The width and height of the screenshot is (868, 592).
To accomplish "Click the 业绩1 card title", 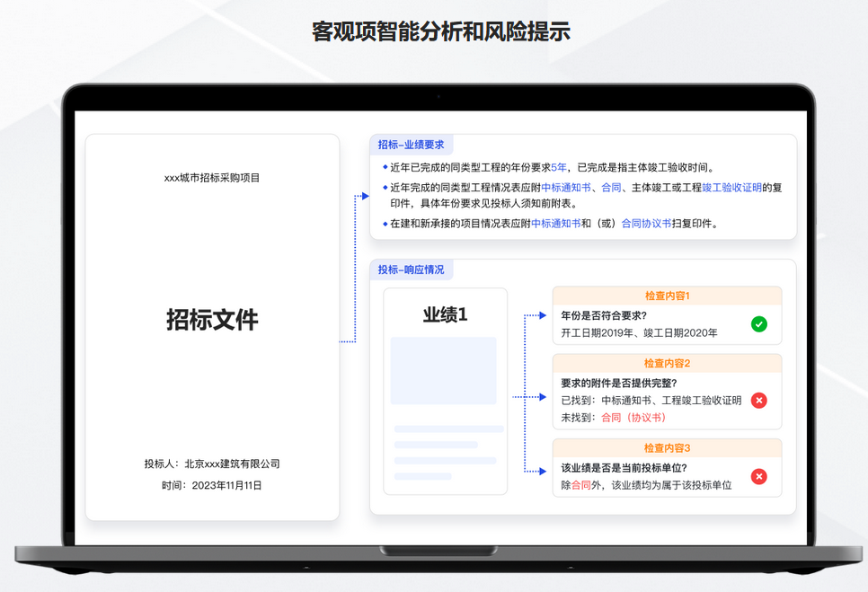I will tap(445, 314).
